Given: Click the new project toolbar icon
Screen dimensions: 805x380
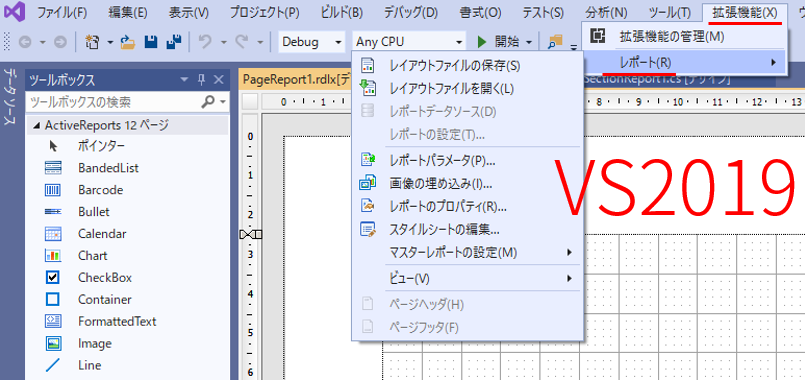Looking at the screenshot, I should click(91, 42).
